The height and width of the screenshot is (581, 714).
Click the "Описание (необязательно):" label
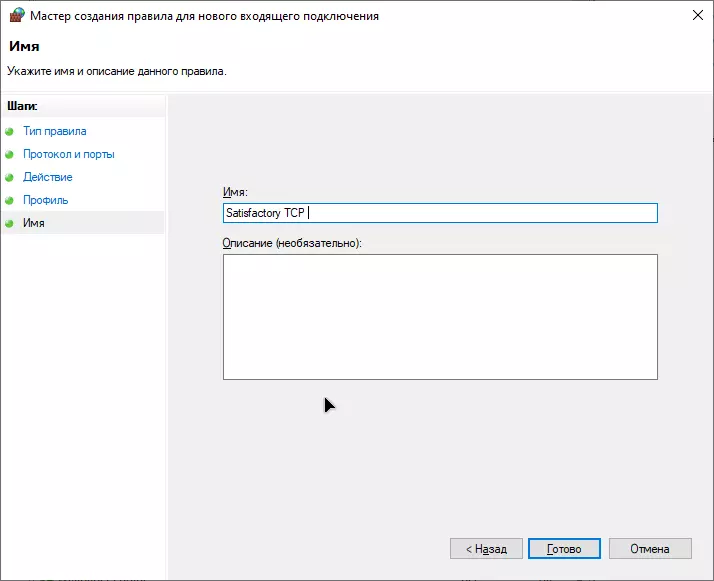292,243
